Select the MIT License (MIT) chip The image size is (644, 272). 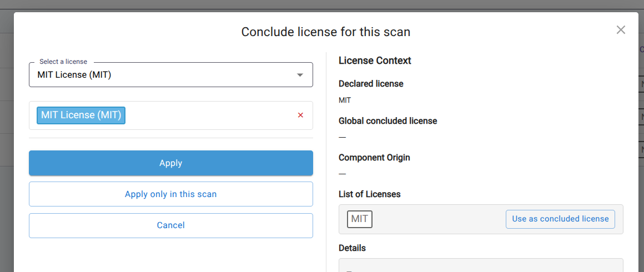pyautogui.click(x=81, y=115)
